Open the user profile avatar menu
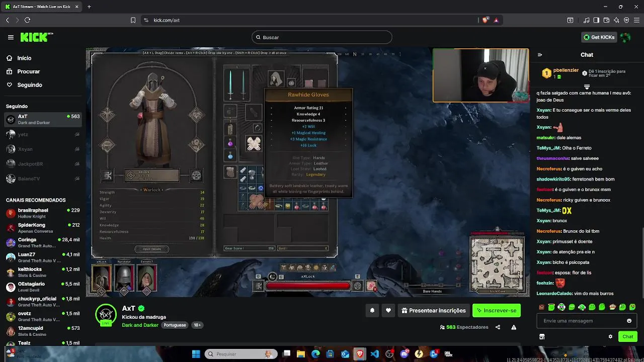The height and width of the screenshot is (362, 644). [x=625, y=37]
